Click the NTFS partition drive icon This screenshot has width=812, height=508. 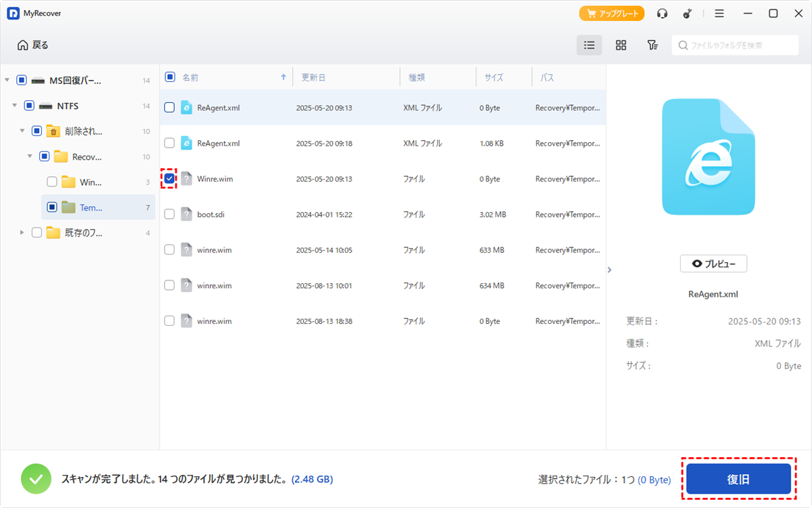[x=46, y=106]
